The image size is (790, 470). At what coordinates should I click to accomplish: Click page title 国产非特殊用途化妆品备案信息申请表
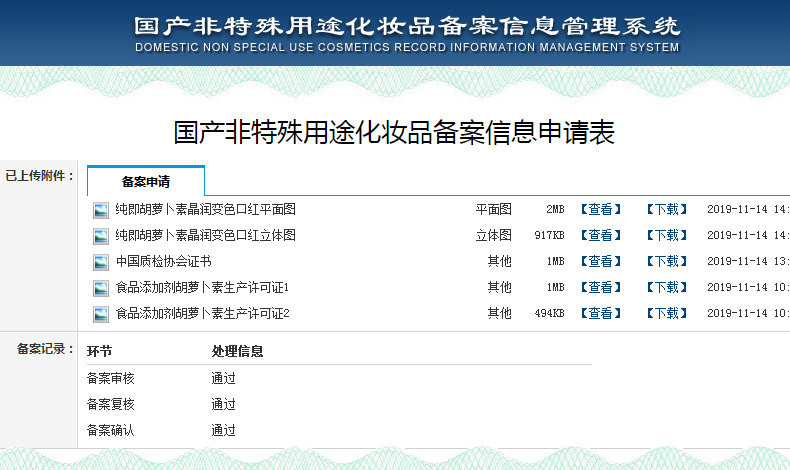pos(394,132)
